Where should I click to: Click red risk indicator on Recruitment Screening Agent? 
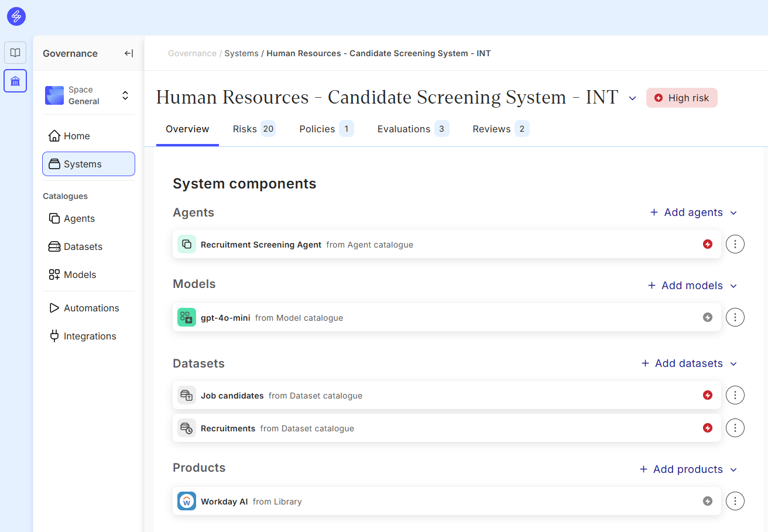[x=708, y=244]
